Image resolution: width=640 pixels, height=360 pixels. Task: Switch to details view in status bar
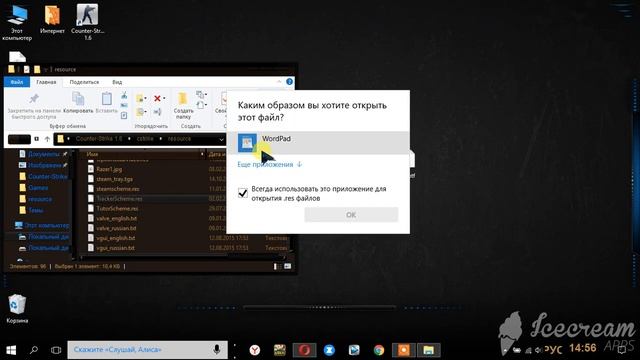point(277,267)
